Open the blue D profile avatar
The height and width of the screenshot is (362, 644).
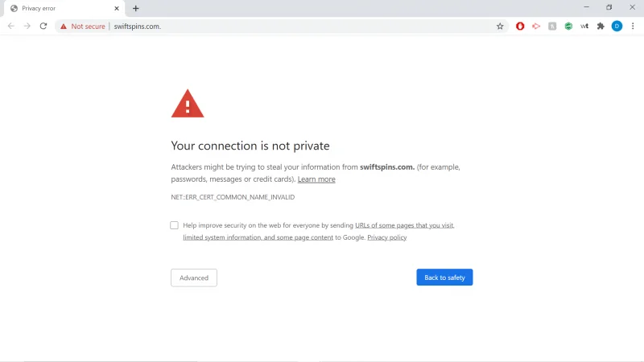[617, 27]
